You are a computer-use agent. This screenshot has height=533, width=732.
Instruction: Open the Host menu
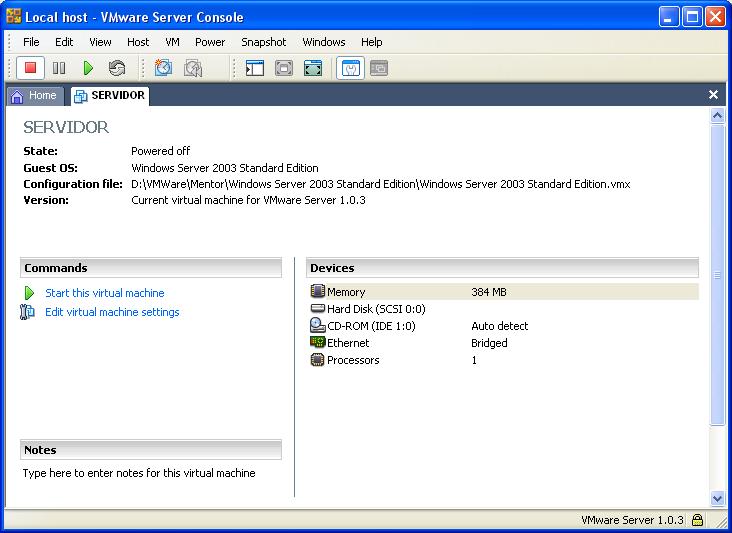pos(138,42)
